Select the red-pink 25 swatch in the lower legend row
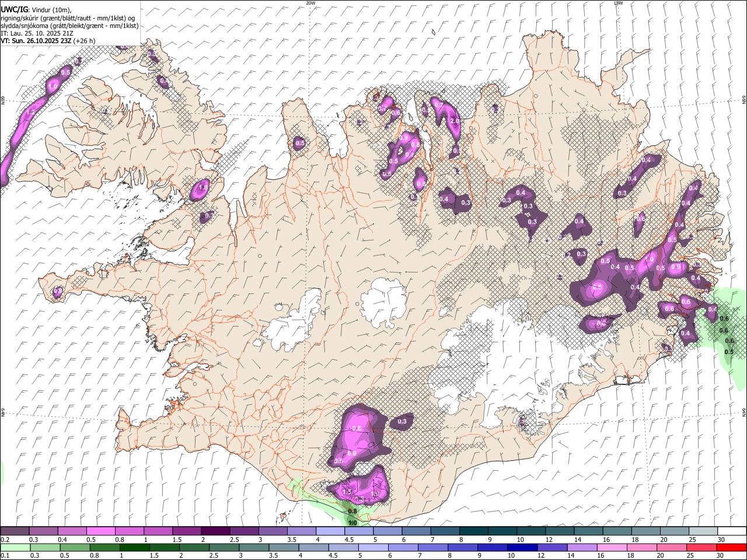The image size is (747, 560). click(x=701, y=547)
